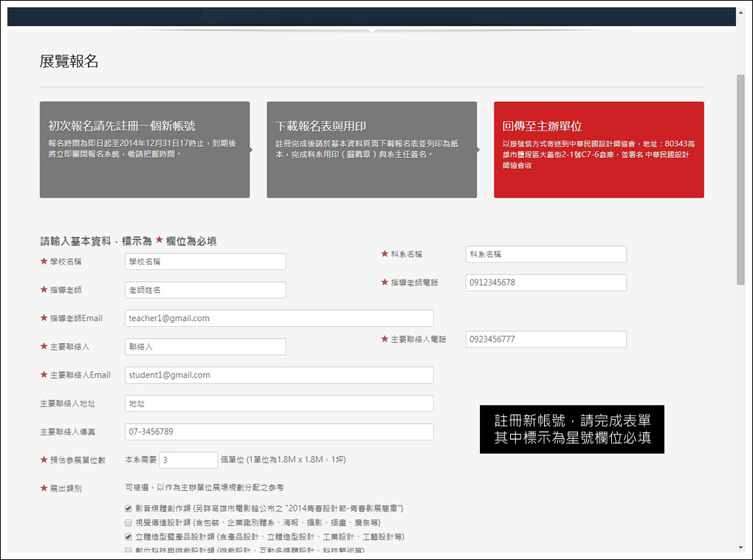Uncheck the 立體造型暨產品設計類 checkbox
Image resolution: width=753 pixels, height=560 pixels.
pyautogui.click(x=128, y=536)
